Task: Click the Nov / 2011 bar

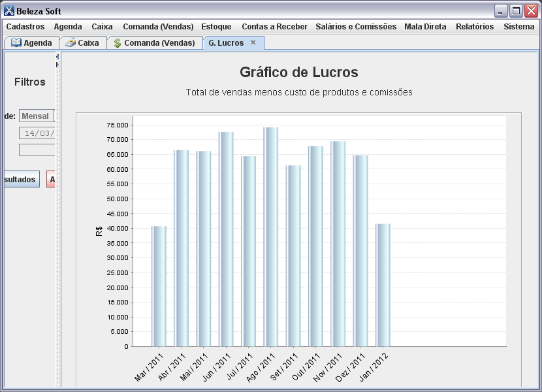Action: click(338, 244)
